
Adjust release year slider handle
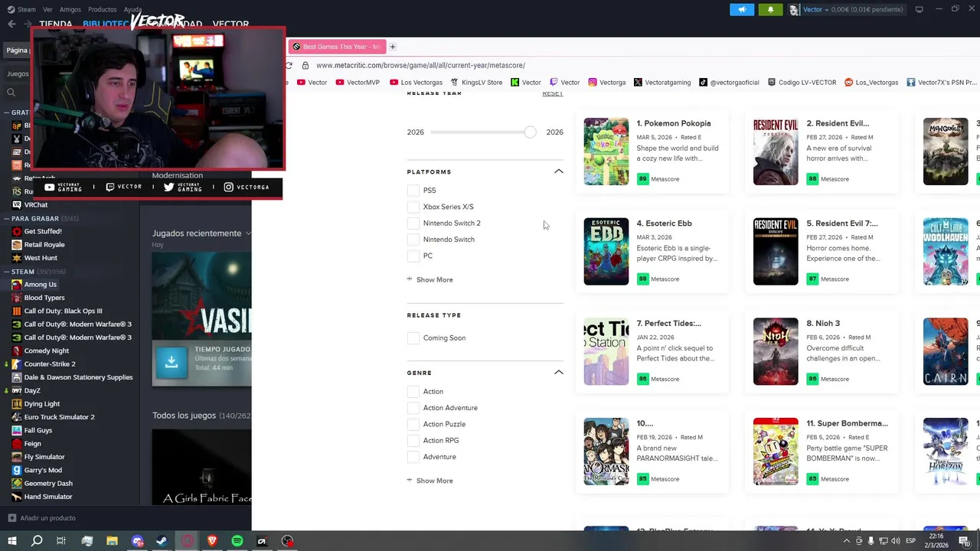pos(530,132)
